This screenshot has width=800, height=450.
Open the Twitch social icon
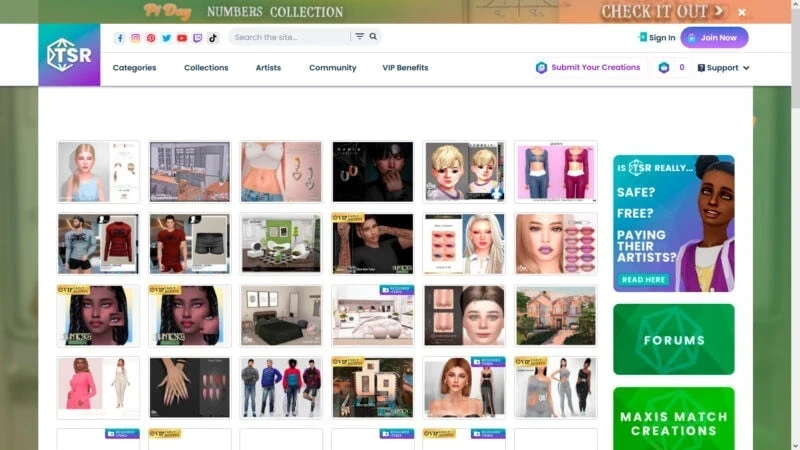pyautogui.click(x=197, y=38)
